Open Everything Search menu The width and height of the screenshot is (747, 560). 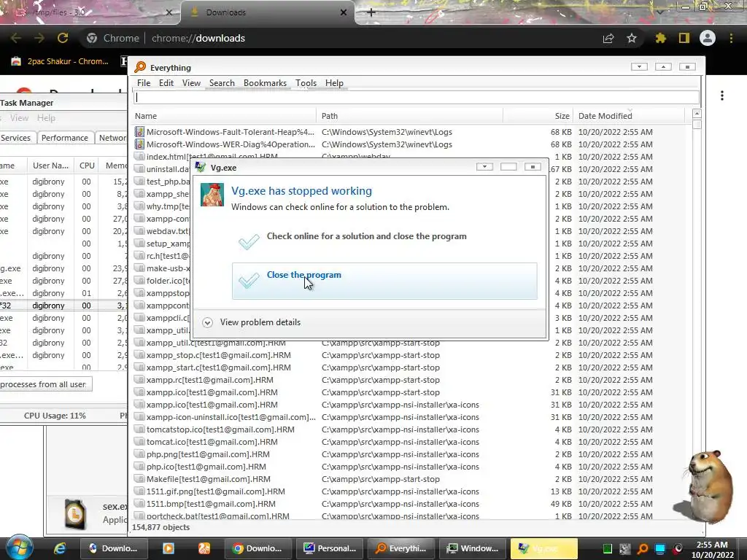pos(222,83)
